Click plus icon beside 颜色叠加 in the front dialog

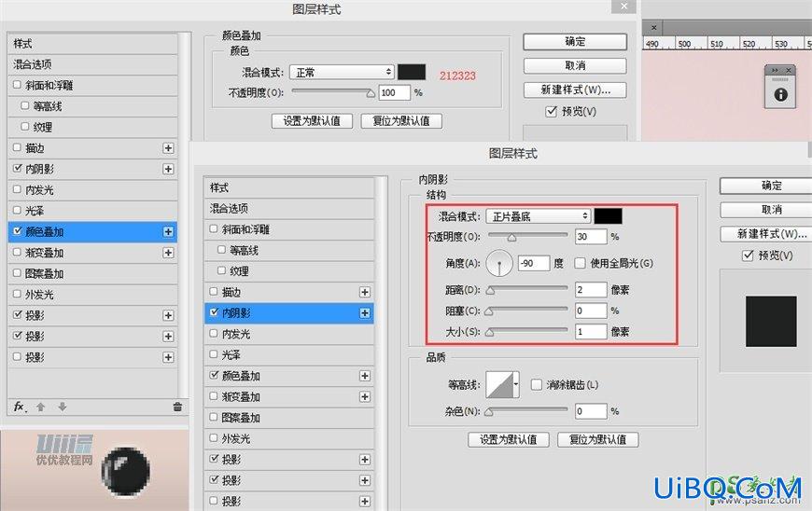coord(365,376)
